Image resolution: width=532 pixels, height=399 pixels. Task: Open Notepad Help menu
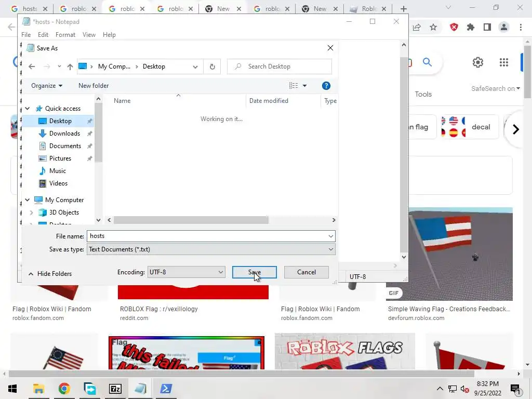[x=109, y=35]
